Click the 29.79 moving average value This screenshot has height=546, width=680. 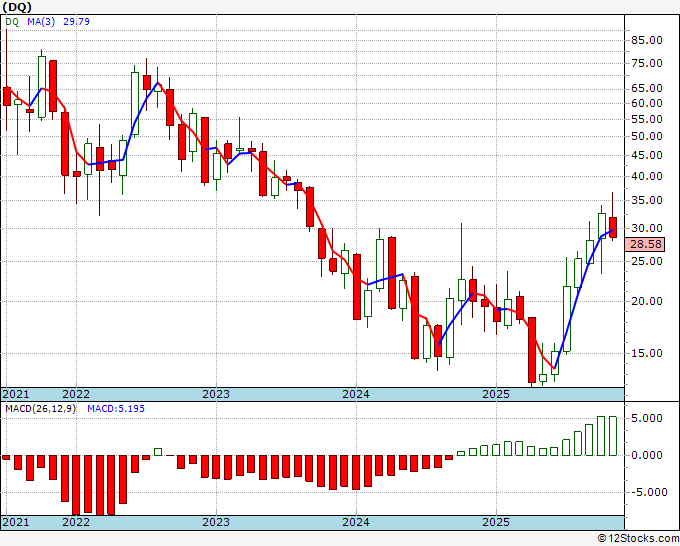click(x=76, y=22)
